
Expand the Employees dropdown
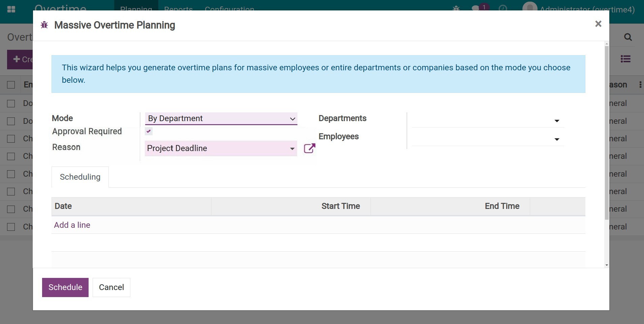coord(556,139)
